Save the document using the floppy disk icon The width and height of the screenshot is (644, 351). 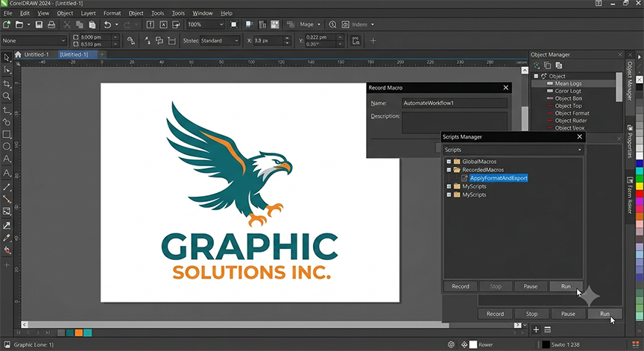[x=39, y=25]
